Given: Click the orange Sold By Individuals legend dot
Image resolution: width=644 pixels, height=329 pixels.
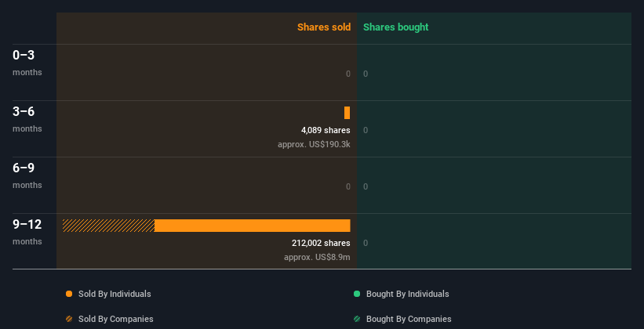Looking at the screenshot, I should (x=69, y=294).
